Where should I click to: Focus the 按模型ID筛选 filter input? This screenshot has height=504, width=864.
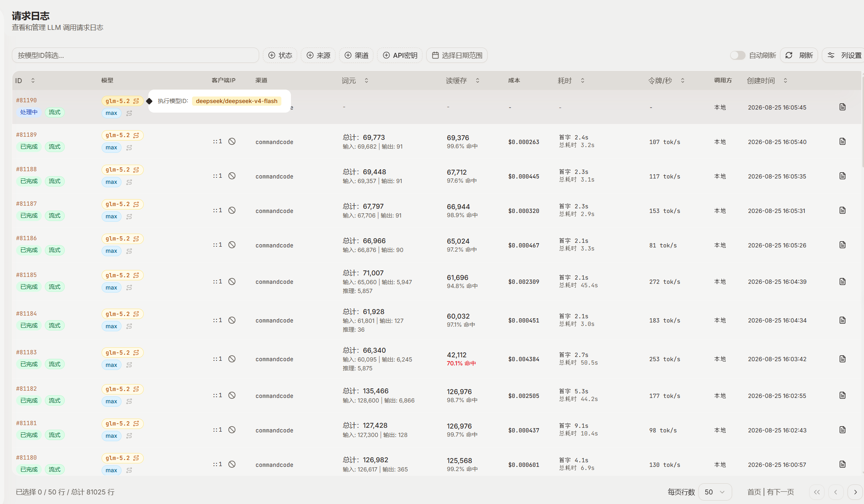135,55
